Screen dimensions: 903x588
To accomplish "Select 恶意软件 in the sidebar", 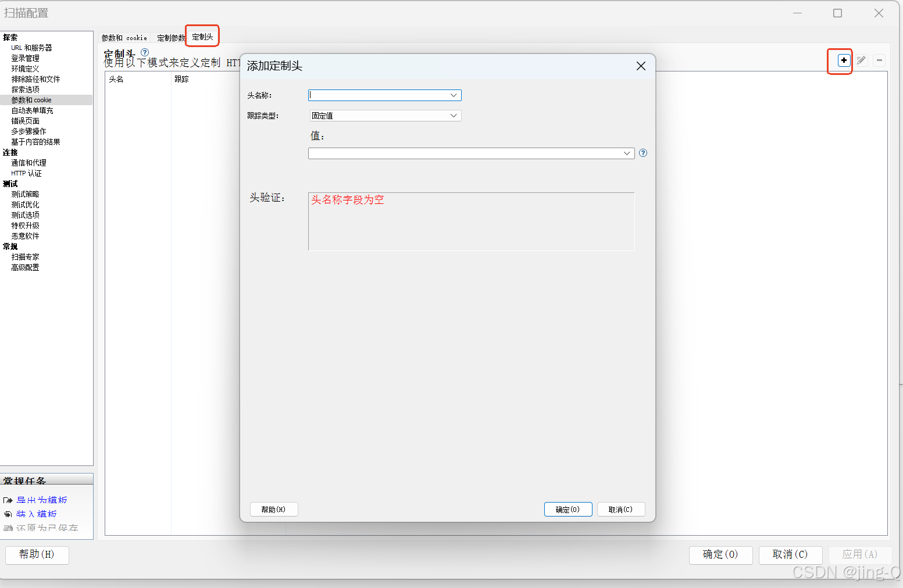I will [x=26, y=236].
